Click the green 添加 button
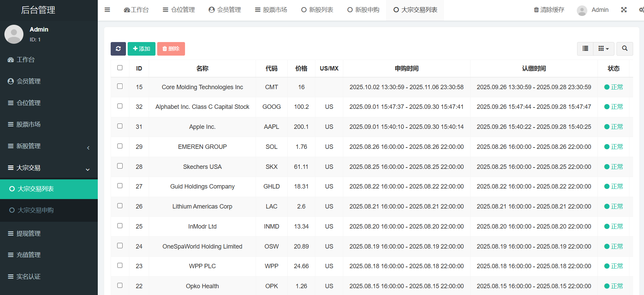Viewport: 644px width, 295px height. pos(142,49)
